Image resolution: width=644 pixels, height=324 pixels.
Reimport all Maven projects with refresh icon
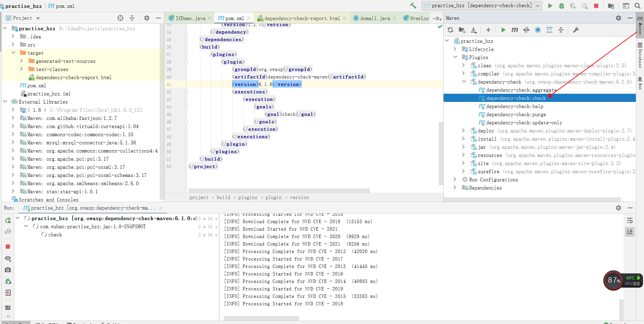click(x=450, y=30)
